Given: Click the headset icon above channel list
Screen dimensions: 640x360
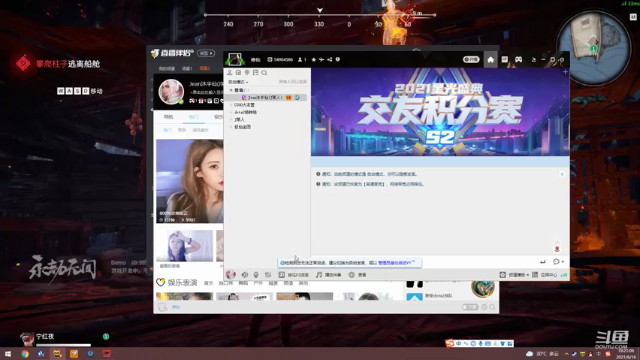Looking at the screenshot, I should pos(238,73).
